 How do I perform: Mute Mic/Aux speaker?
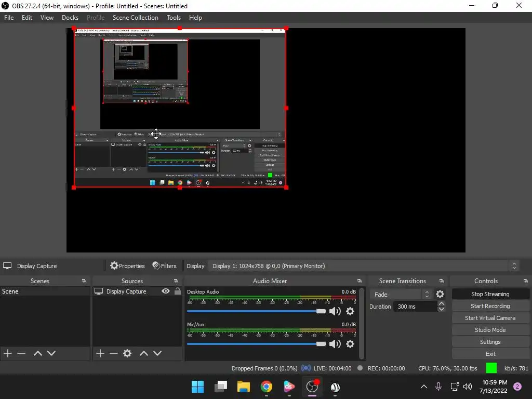[x=335, y=344]
